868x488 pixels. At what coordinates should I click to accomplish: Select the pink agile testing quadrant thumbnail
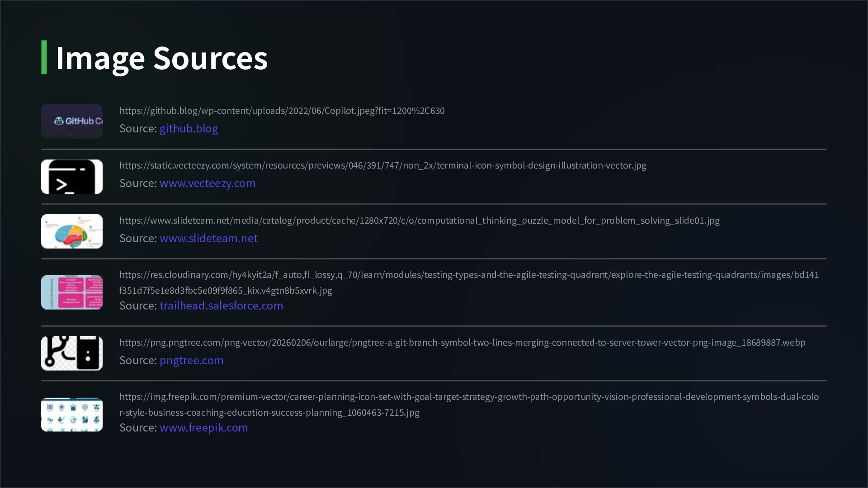point(72,292)
